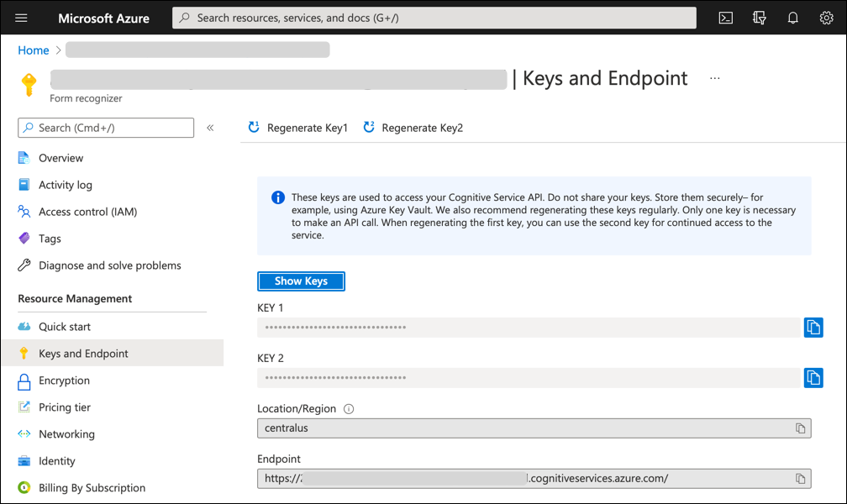Image resolution: width=847 pixels, height=504 pixels.
Task: Click the Quick start cloud icon
Action: (24, 326)
